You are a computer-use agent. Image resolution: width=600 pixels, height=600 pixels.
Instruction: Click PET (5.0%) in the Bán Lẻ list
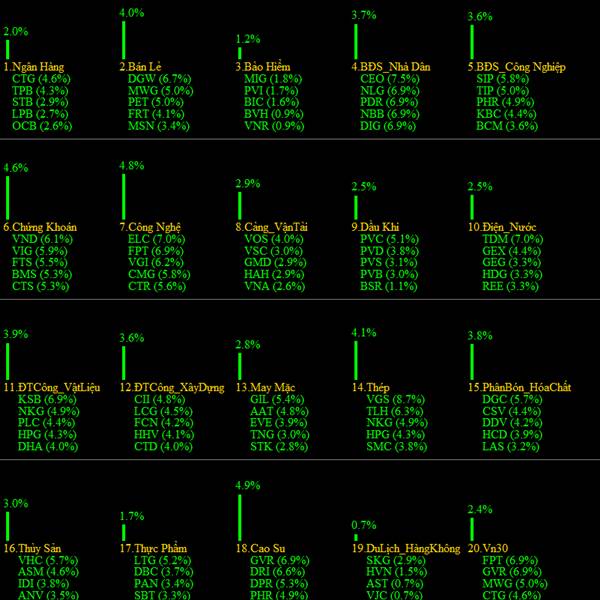click(156, 102)
